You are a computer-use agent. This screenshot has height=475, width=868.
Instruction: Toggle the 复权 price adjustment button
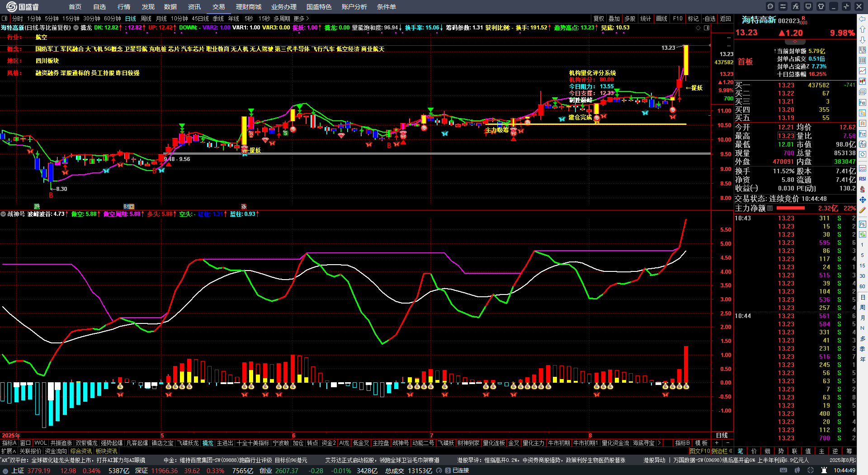click(x=599, y=19)
